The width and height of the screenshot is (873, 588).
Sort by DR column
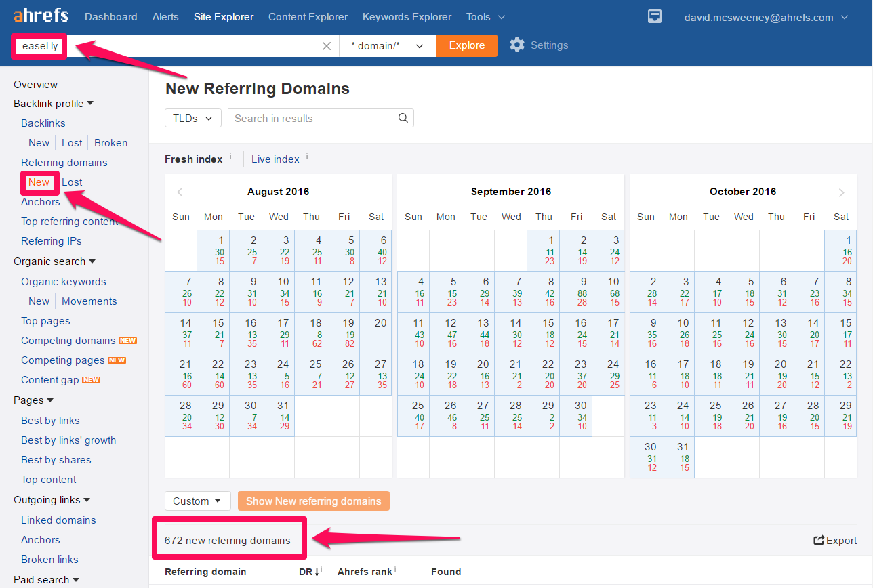tap(309, 572)
